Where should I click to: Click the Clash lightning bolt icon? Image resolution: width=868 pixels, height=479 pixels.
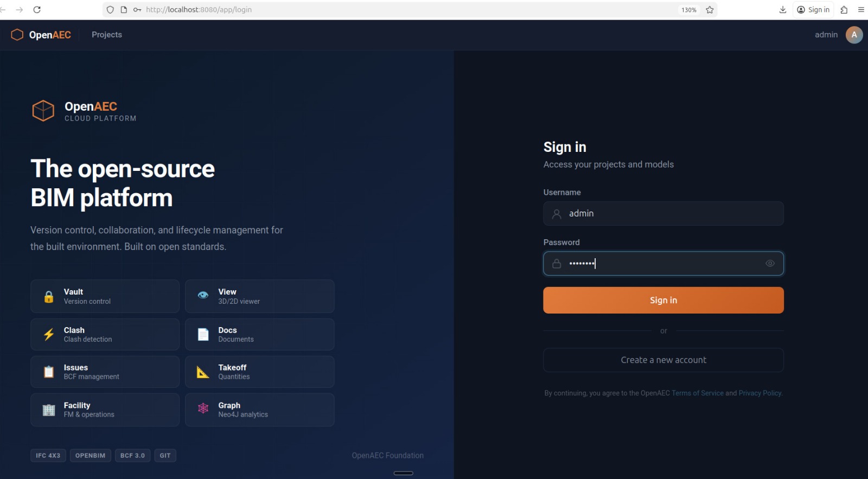click(49, 334)
